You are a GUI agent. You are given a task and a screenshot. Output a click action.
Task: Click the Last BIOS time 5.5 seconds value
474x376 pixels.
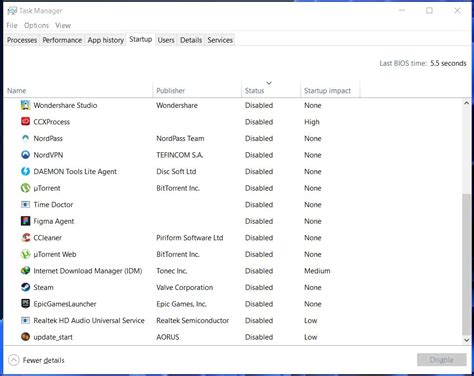[x=448, y=63]
